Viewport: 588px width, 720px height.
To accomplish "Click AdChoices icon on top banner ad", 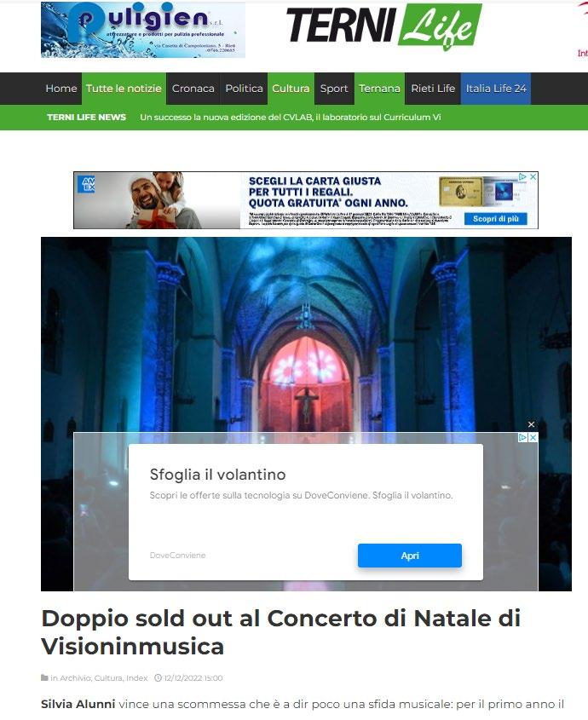I will (x=522, y=176).
